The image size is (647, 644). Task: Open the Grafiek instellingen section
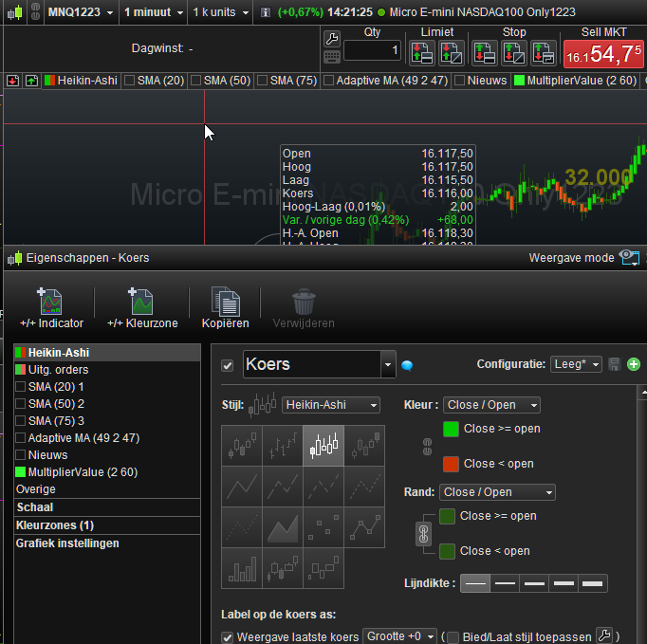tap(107, 543)
